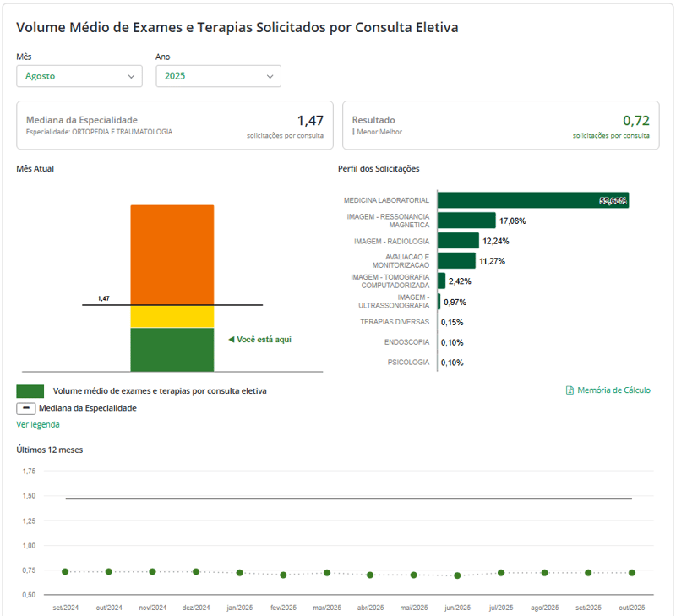
Task: Open the Mês dropdown showing Agosto
Action: click(79, 76)
